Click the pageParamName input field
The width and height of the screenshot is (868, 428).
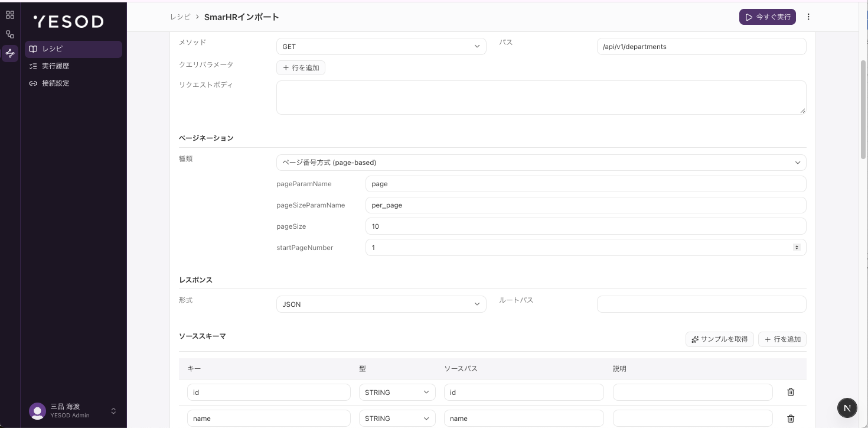click(586, 184)
